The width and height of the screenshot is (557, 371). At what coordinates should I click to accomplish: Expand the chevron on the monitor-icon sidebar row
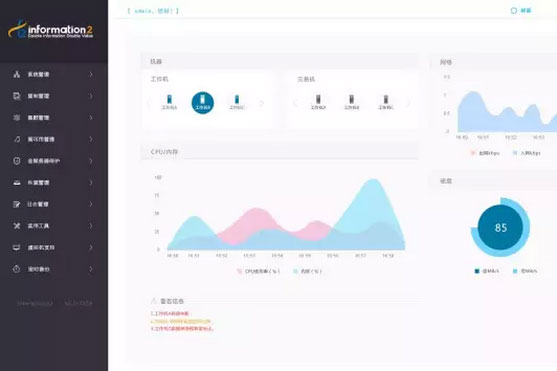coord(91,248)
